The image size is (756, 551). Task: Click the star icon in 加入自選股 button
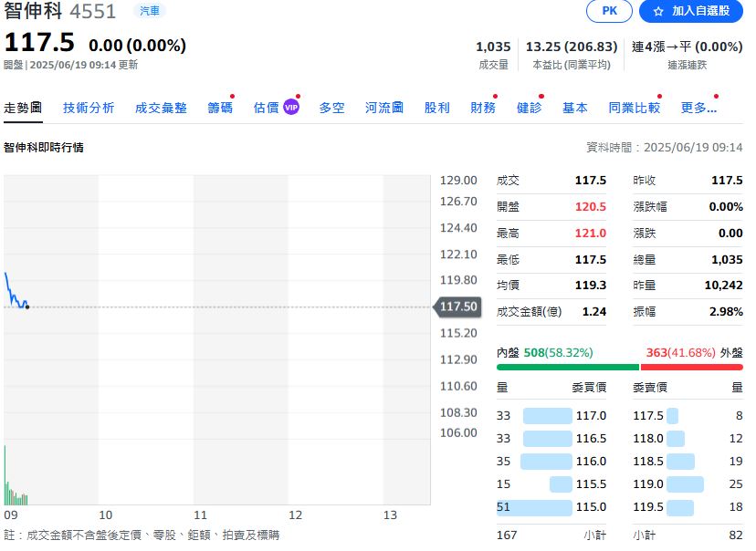(658, 11)
